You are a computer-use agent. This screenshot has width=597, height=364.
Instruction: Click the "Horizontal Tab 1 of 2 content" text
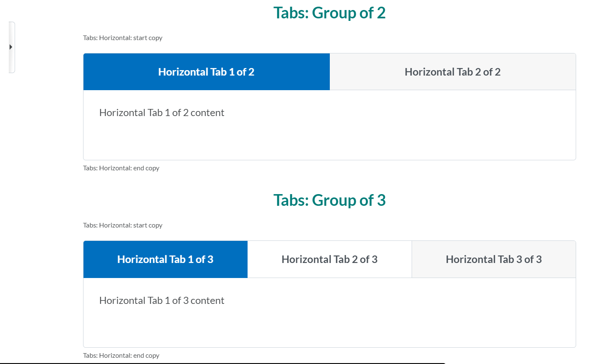click(x=162, y=113)
